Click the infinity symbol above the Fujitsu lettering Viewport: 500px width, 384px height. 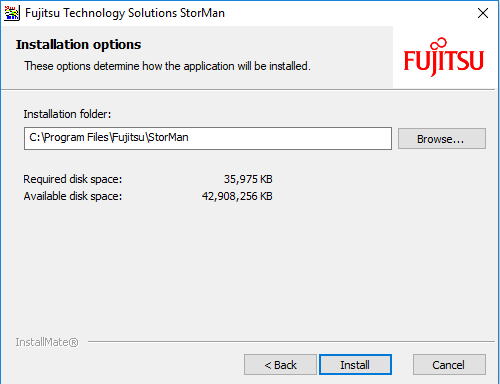[438, 43]
